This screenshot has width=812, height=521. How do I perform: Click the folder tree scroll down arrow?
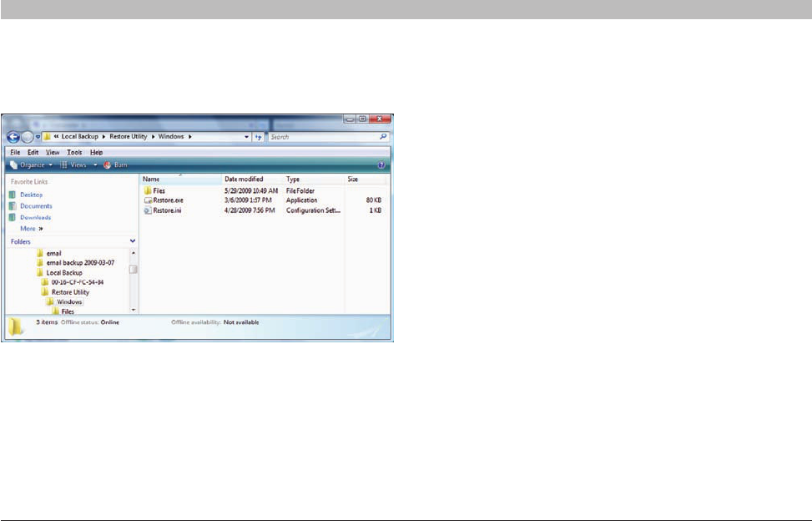(x=134, y=311)
